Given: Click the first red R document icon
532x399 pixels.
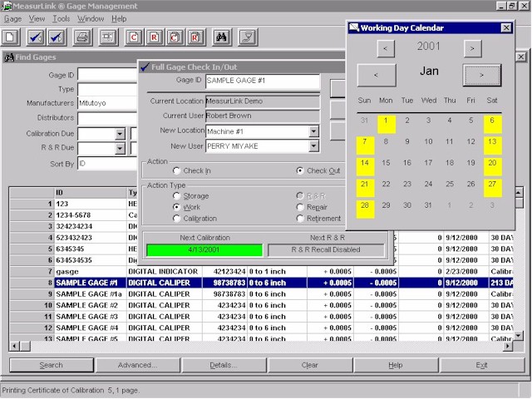Looking at the screenshot, I should click(x=153, y=37).
